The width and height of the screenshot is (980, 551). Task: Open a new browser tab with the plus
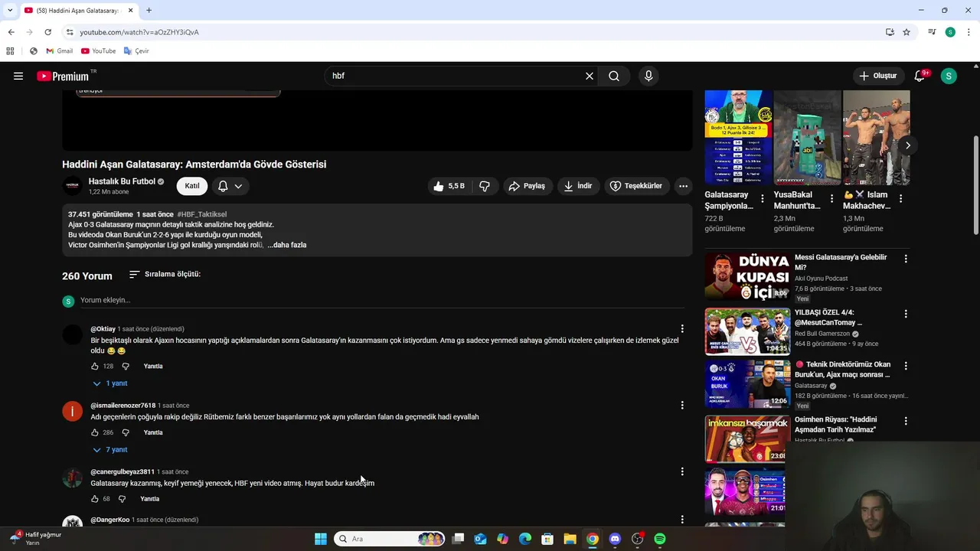point(149,11)
